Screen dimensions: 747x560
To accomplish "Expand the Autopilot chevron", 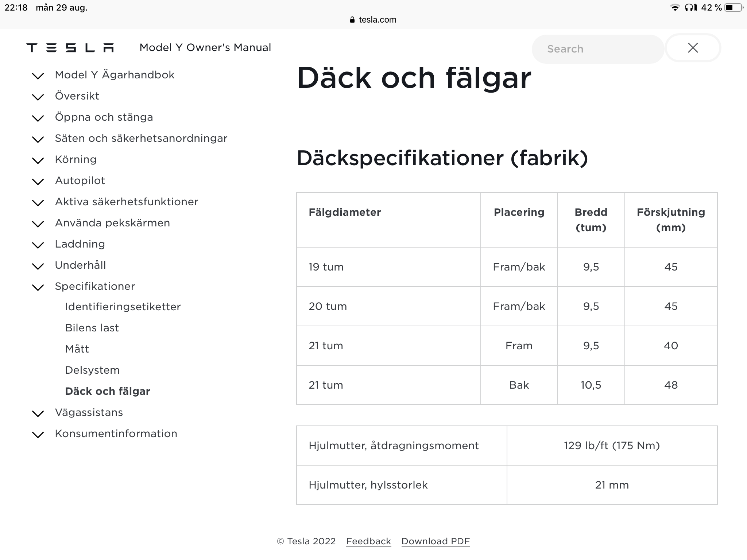I will (38, 182).
